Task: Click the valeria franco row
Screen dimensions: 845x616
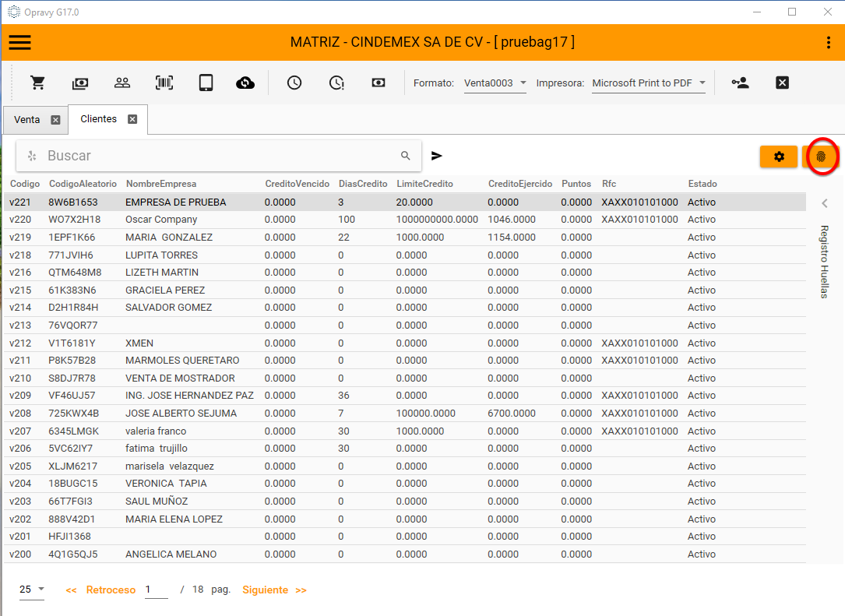Action: pyautogui.click(x=405, y=431)
